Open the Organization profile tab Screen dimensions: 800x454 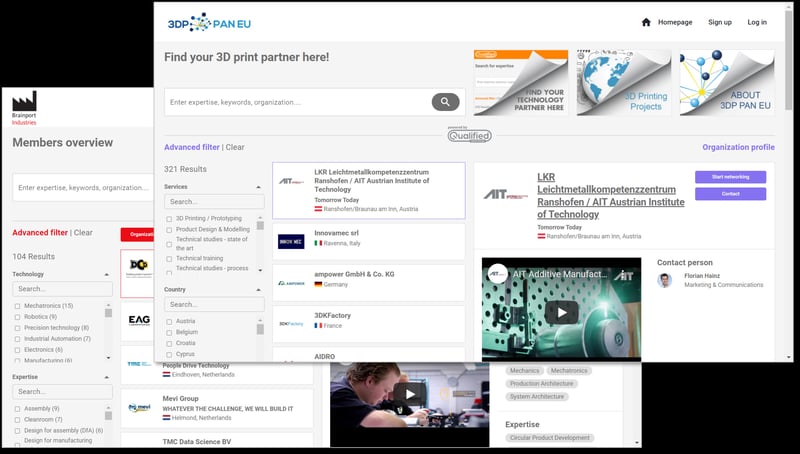coord(738,147)
